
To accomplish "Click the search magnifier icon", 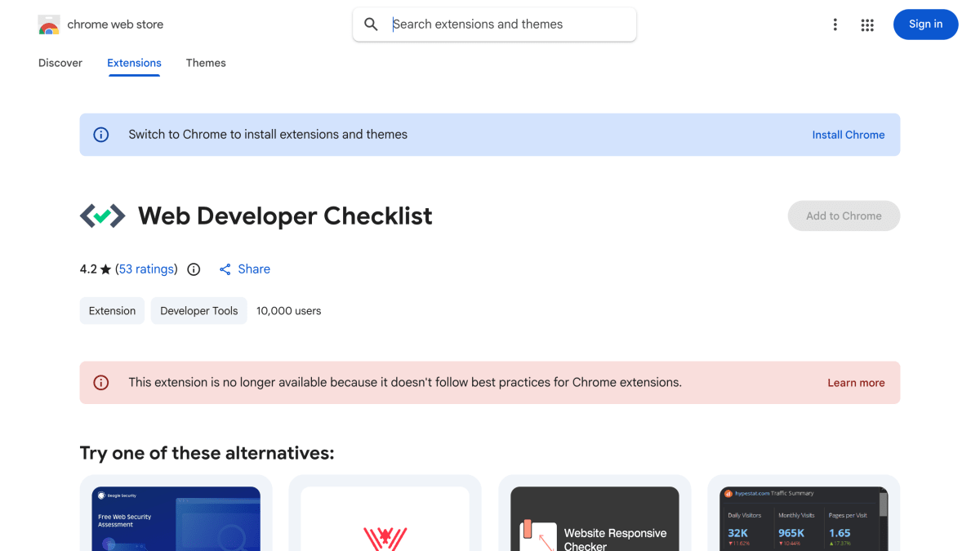I will [x=371, y=24].
